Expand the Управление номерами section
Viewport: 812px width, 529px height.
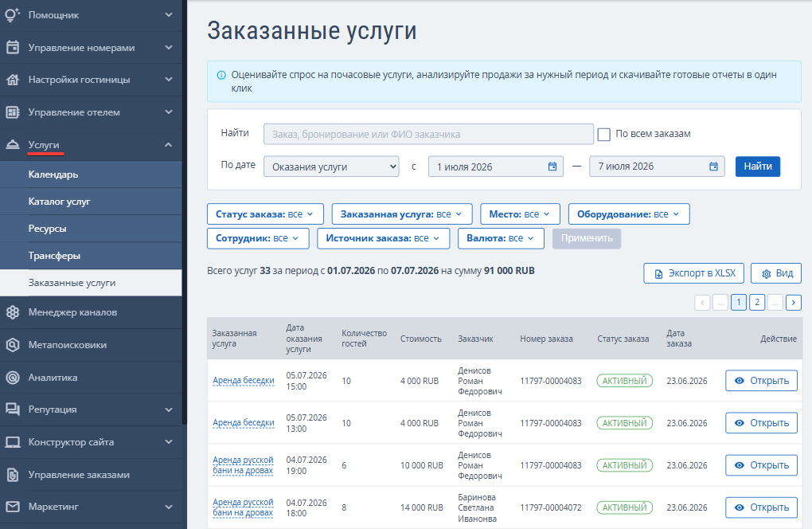pos(169,48)
